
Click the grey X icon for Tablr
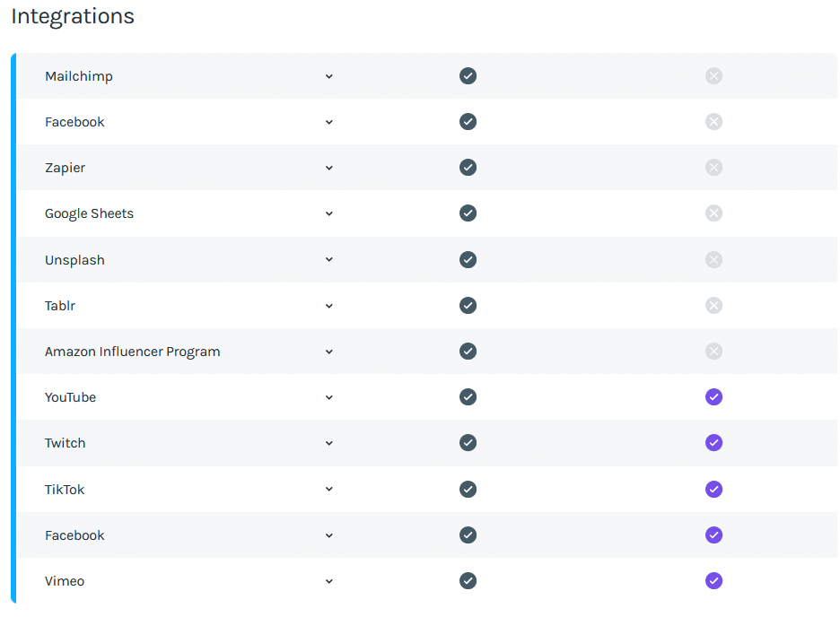(713, 306)
